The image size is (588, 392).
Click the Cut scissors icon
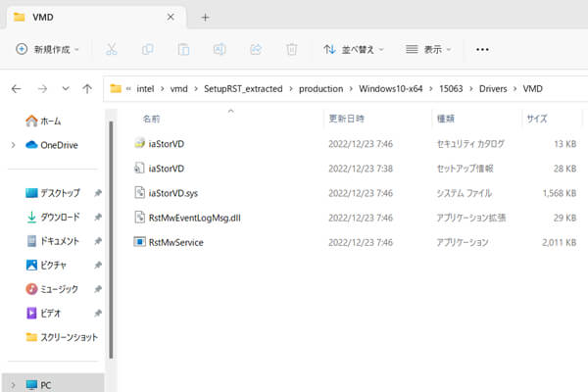(x=112, y=49)
